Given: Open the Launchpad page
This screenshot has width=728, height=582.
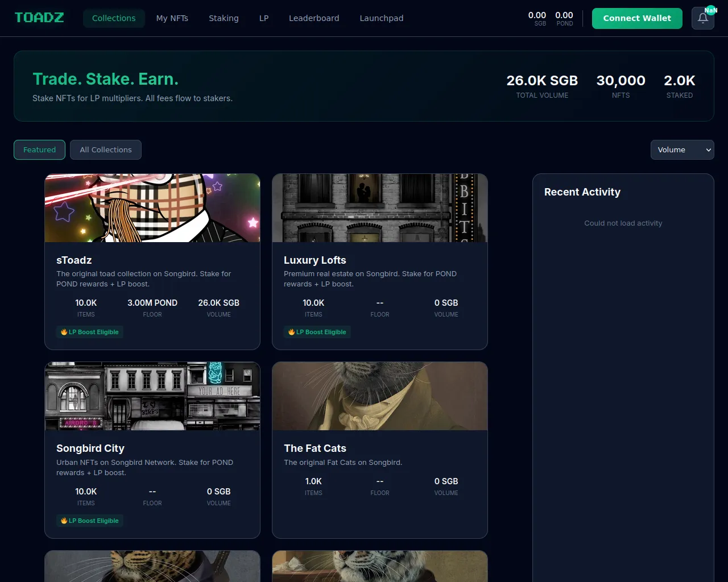Looking at the screenshot, I should [382, 18].
